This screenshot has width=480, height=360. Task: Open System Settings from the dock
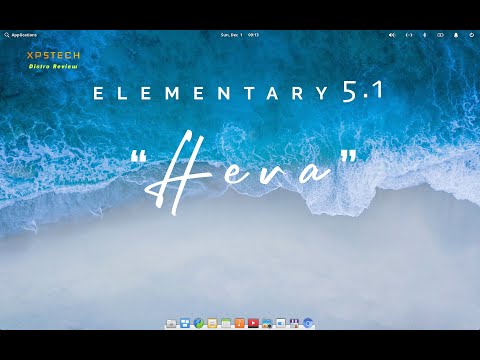point(281,323)
